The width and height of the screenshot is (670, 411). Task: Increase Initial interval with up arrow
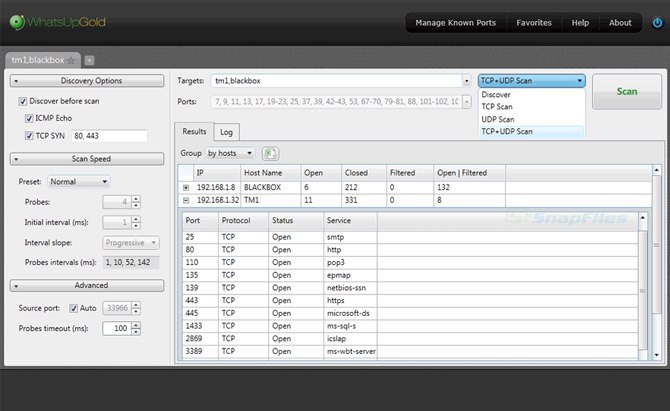click(136, 219)
